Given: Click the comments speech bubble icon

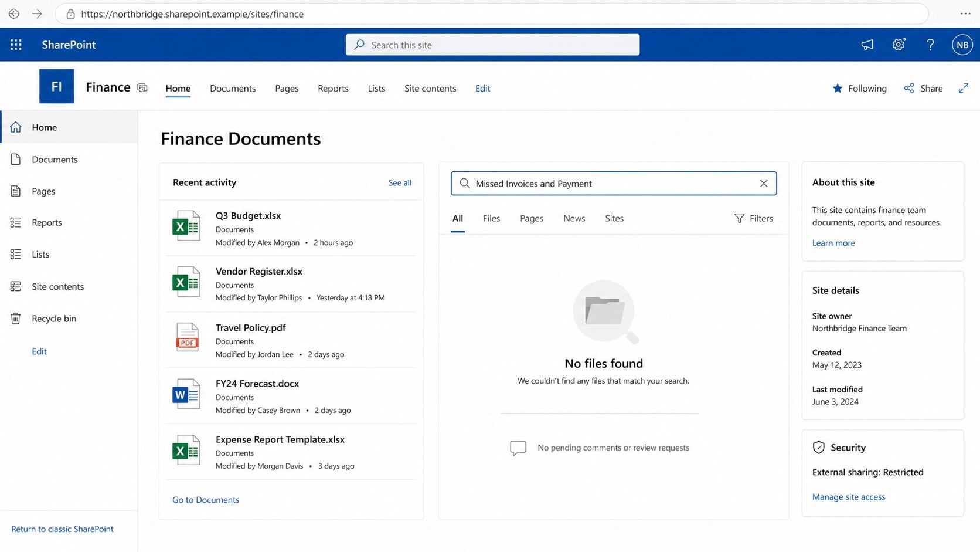Looking at the screenshot, I should [518, 448].
